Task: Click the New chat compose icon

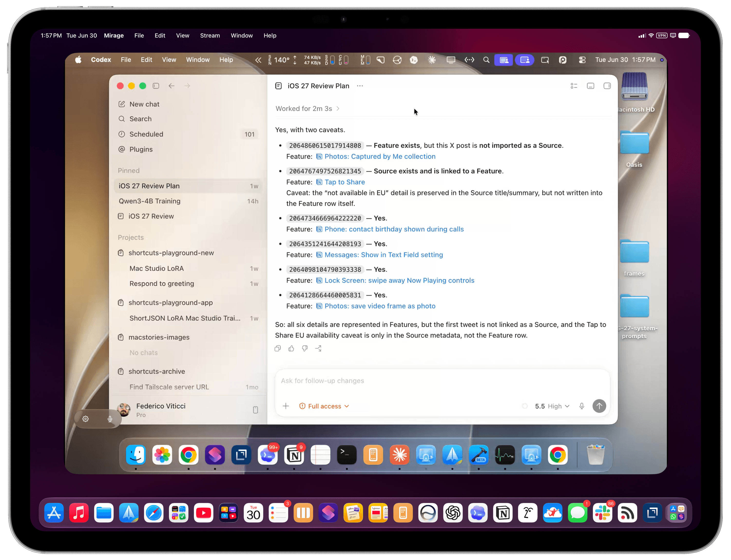Action: (x=121, y=104)
